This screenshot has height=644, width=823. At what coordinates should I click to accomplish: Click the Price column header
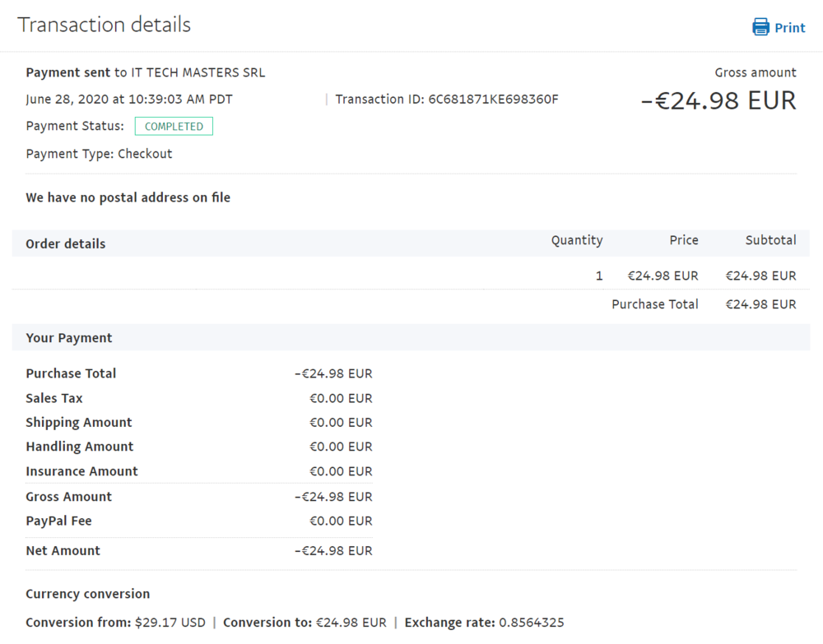[683, 240]
